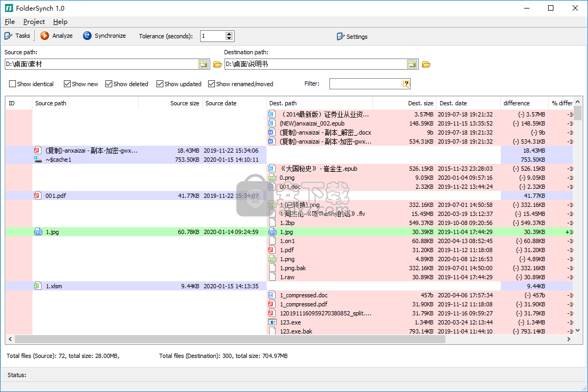
Task: Click the blank file icon beside 1.on1
Action: click(x=272, y=241)
